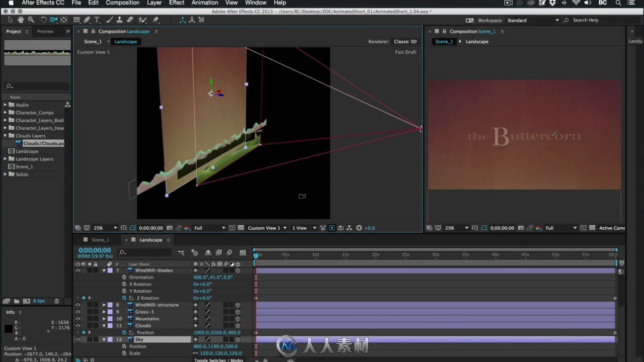The width and height of the screenshot is (644, 362).
Task: Expand the Audio folder in Project panel
Action: coord(5,105)
